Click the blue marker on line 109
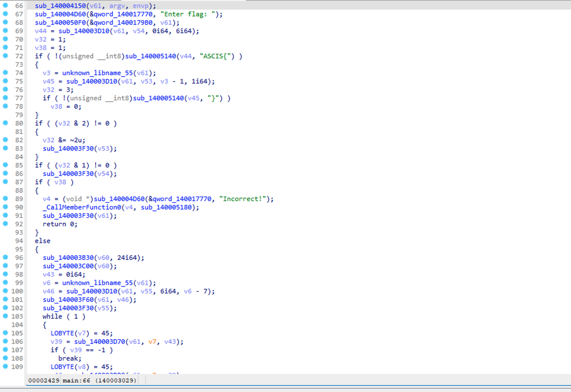Viewport: 571px width, 392px height. (x=5, y=367)
